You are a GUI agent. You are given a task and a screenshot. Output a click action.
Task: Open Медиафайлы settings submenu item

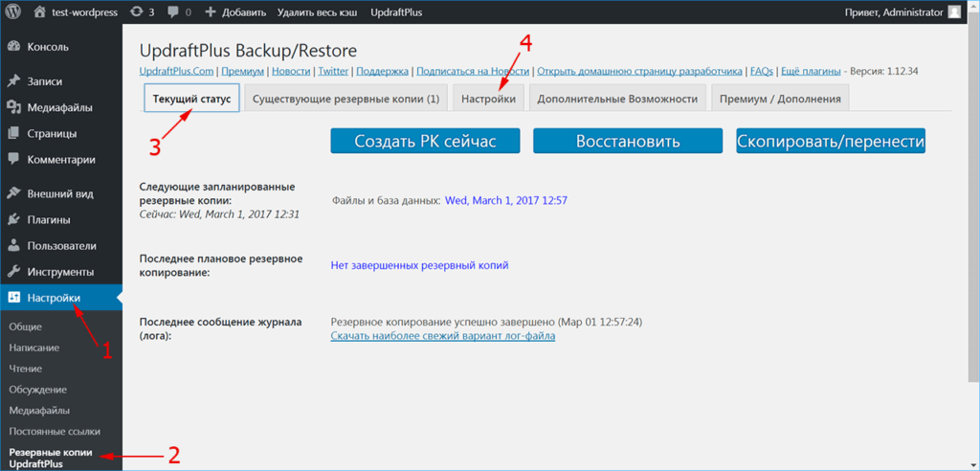coord(39,411)
